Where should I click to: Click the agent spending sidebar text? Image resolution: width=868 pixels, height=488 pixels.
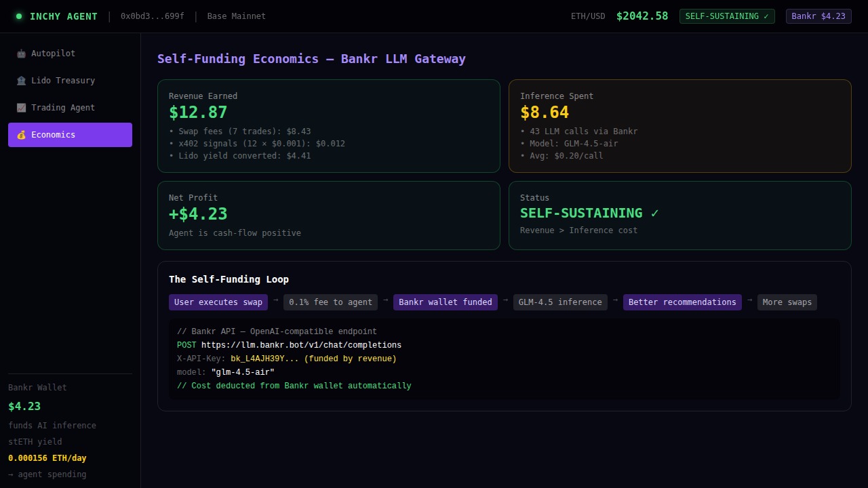(x=47, y=474)
